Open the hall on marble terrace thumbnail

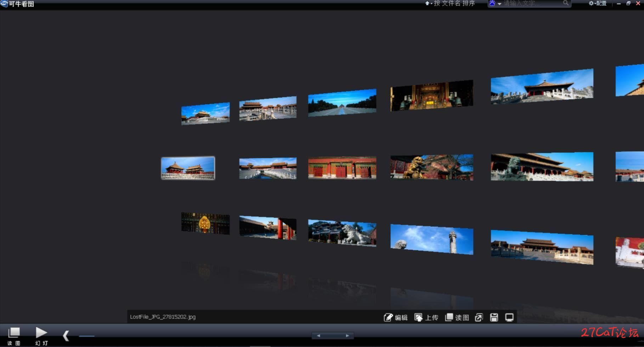(542, 86)
